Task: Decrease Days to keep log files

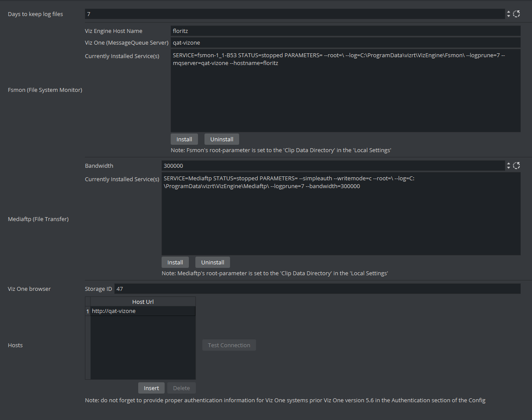Action: (x=509, y=16)
